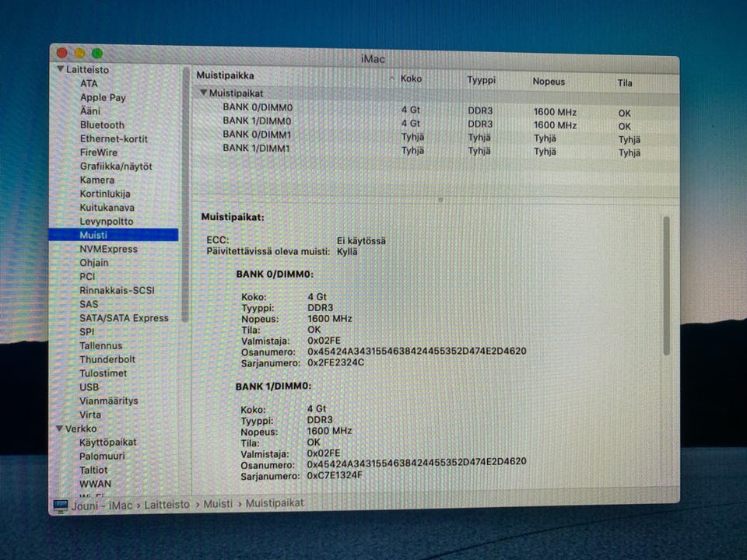Select Vianmääritys in the sidebar
Screen dimensions: 747x560
pos(109,401)
